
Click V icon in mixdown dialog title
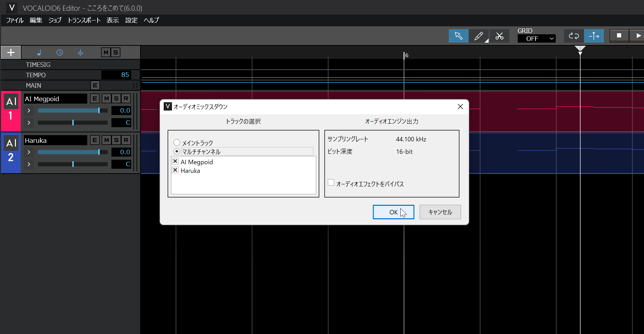pos(168,106)
